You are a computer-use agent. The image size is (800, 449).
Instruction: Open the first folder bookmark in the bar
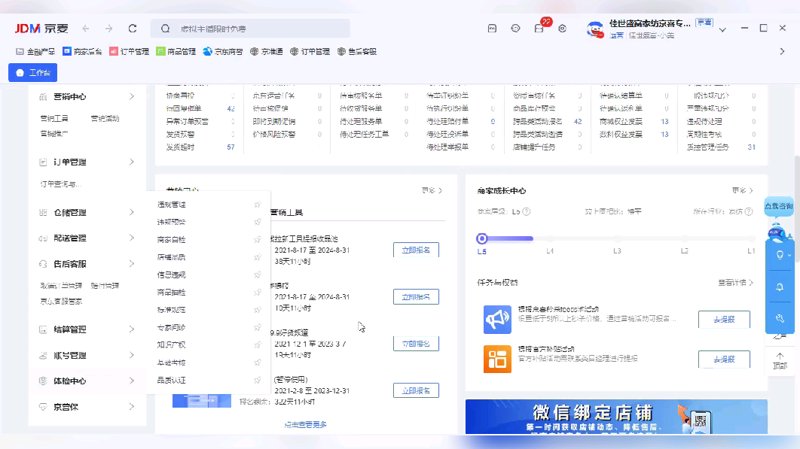[35, 52]
